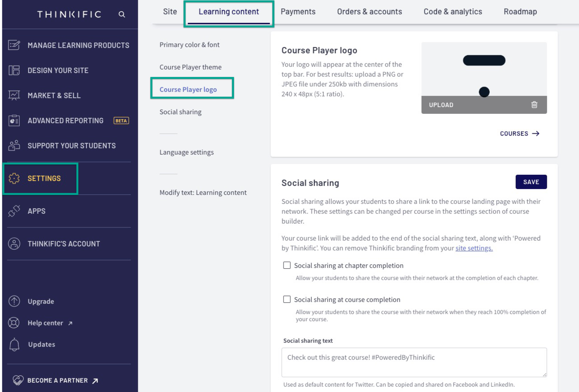The image size is (579, 392).
Task: Open the Orders & accounts tab
Action: coord(370,12)
